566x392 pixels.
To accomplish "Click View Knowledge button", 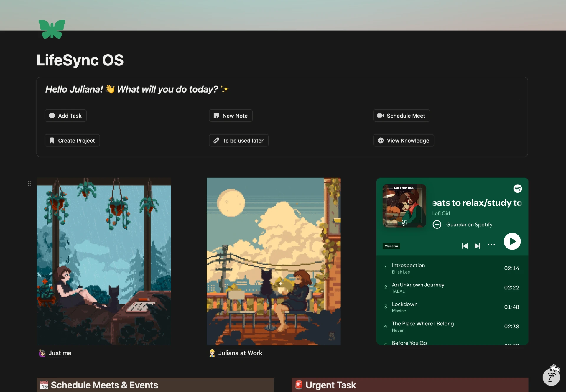I will click(x=404, y=141).
